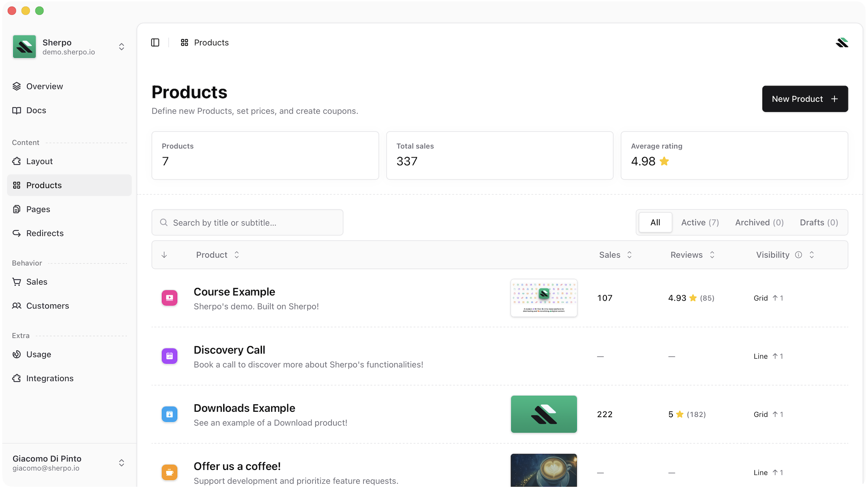Toggle the sidebar panel icon
This screenshot has width=868, height=491.
[155, 43]
